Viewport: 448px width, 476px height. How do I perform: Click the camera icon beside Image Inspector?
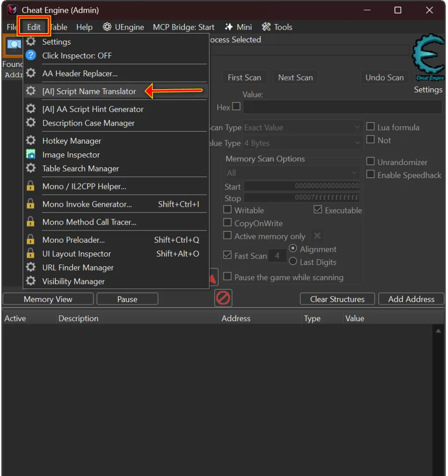(31, 154)
